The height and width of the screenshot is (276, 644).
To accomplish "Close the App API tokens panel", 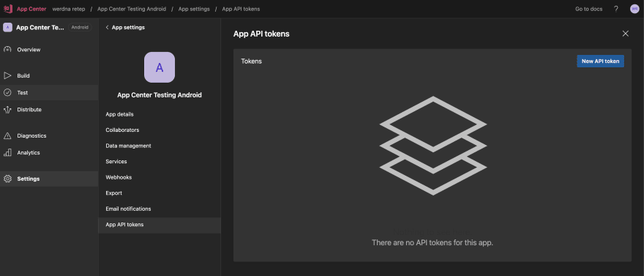I will [625, 34].
